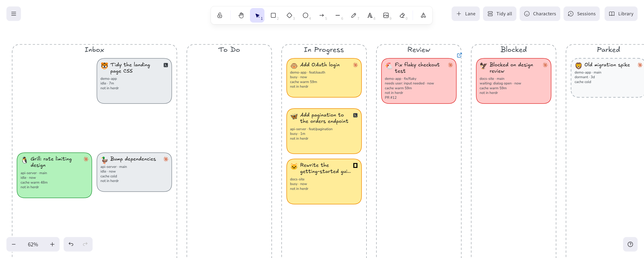Image resolution: width=644 pixels, height=258 pixels.
Task: Toggle the canvas lock tool
Action: (x=220, y=16)
